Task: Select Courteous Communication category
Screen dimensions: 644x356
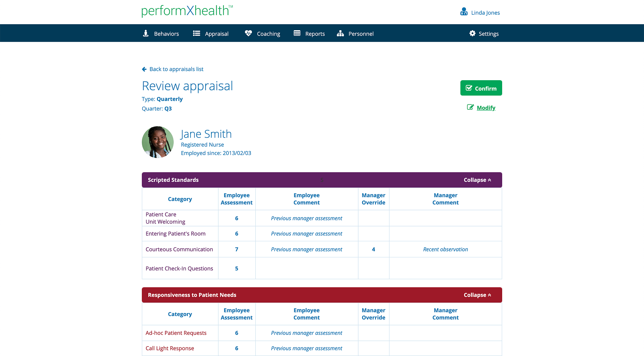Action: 179,249
